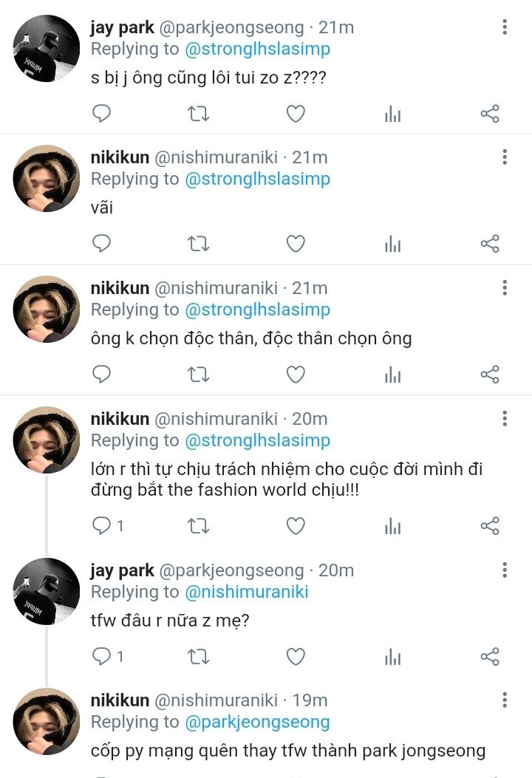Retweet nikikun's 'vãi' tweet
The image size is (532, 778).
click(x=198, y=244)
